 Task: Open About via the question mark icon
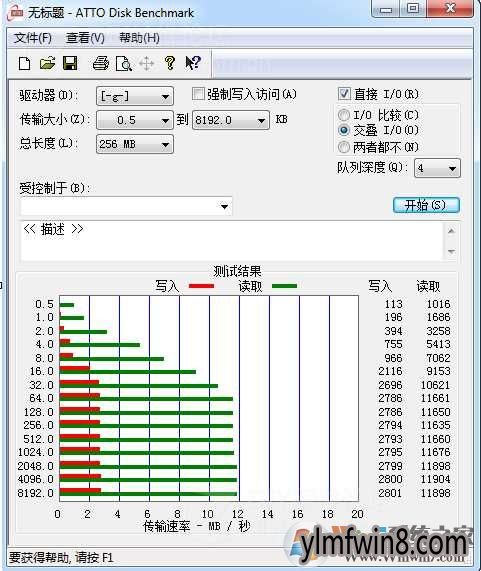click(x=170, y=63)
